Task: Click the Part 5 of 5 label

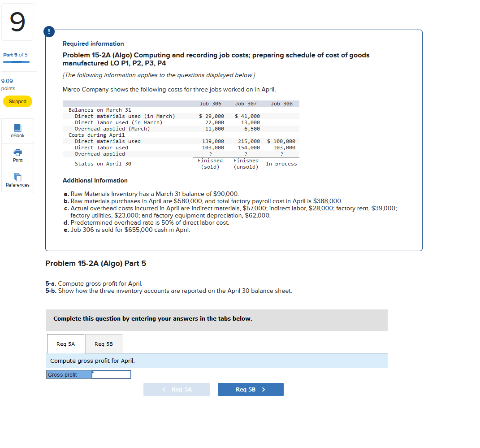Action: point(15,55)
